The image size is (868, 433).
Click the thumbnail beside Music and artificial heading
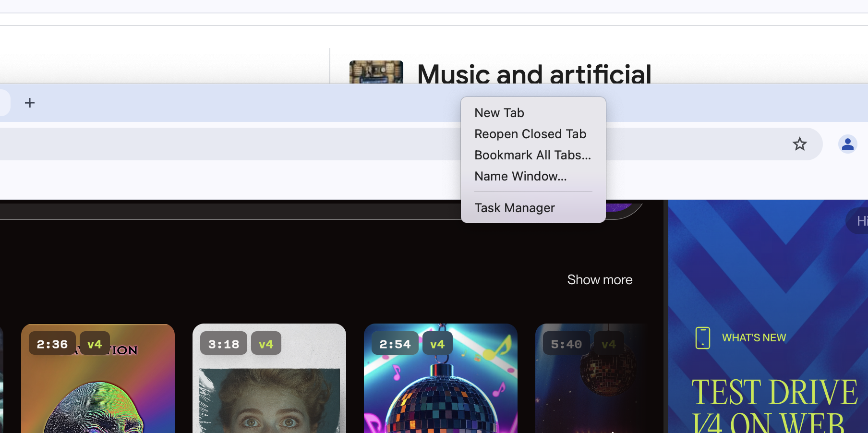click(x=376, y=72)
